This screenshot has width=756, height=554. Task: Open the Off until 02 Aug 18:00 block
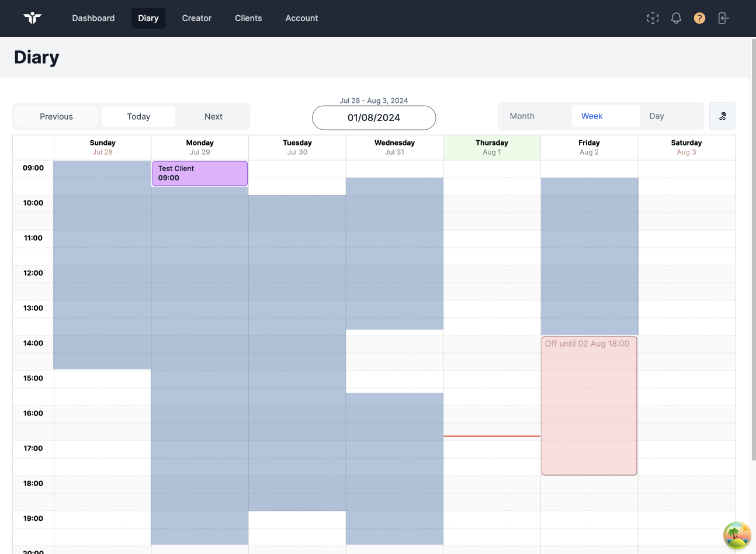tap(589, 406)
